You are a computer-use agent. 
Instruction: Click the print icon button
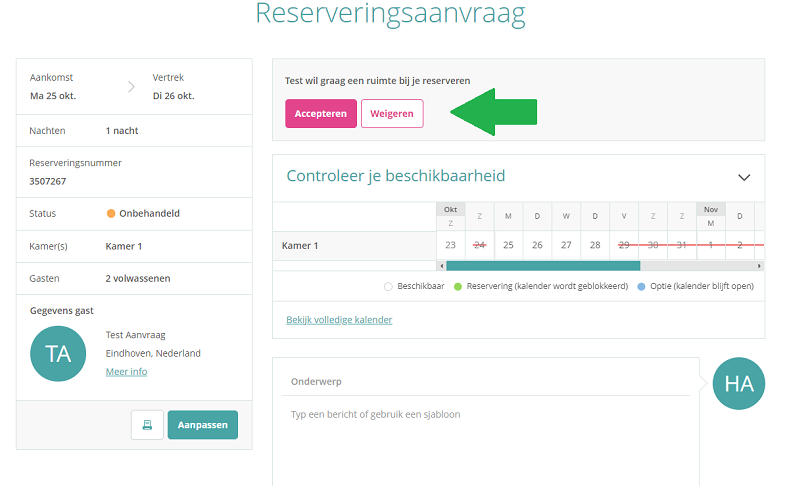coord(147,425)
